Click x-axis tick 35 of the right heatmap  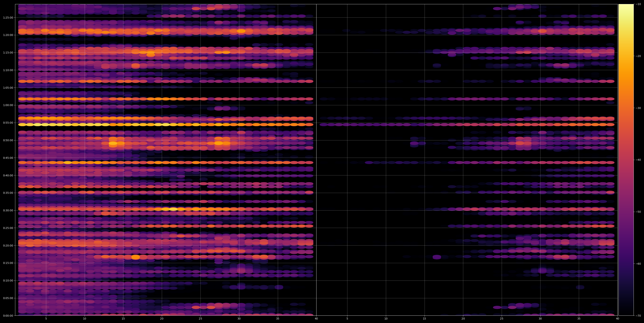[x=579, y=319]
